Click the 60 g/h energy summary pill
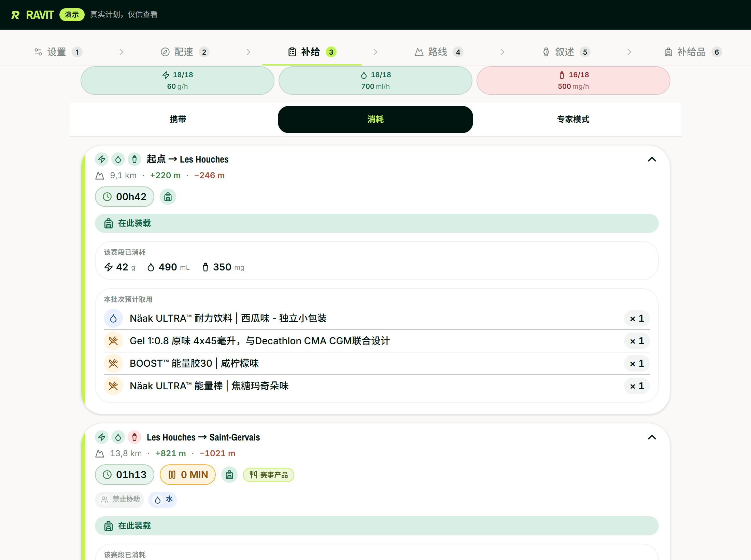The image size is (751, 560). 178,81
